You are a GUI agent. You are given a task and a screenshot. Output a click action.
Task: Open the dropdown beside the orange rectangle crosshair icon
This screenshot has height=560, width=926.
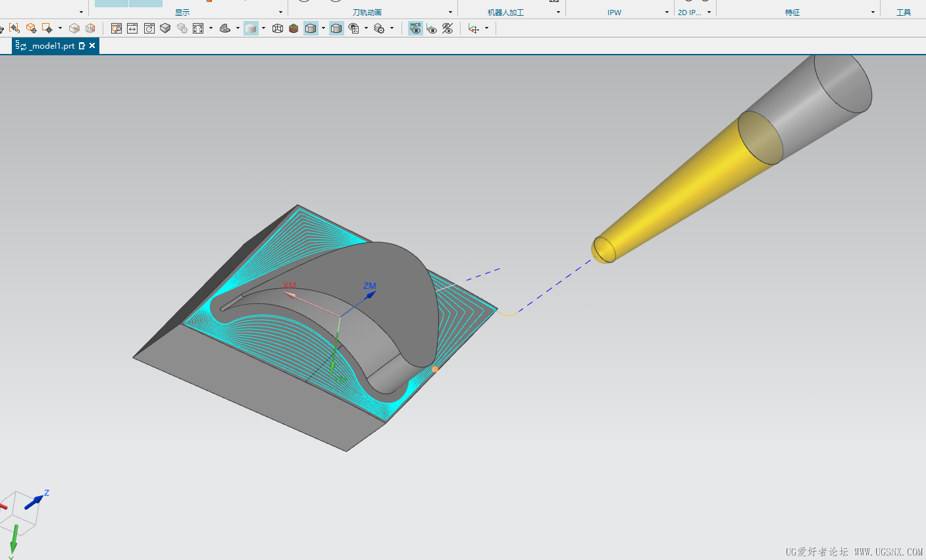60,28
